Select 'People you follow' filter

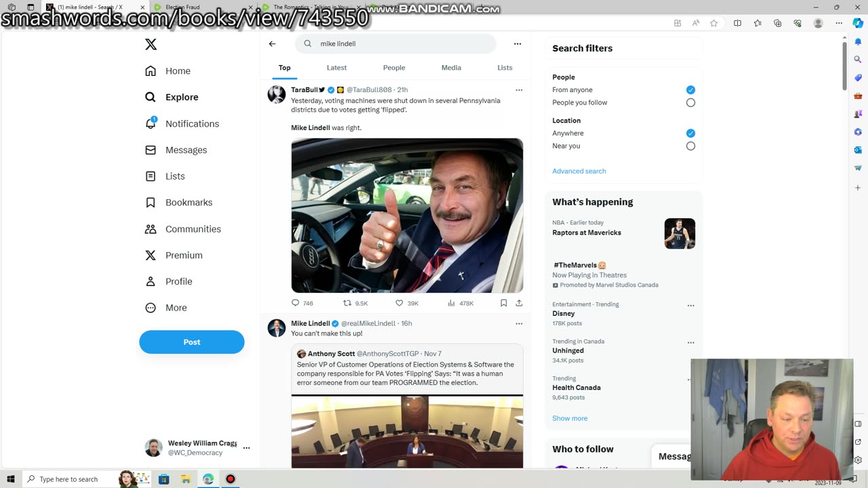pyautogui.click(x=690, y=102)
